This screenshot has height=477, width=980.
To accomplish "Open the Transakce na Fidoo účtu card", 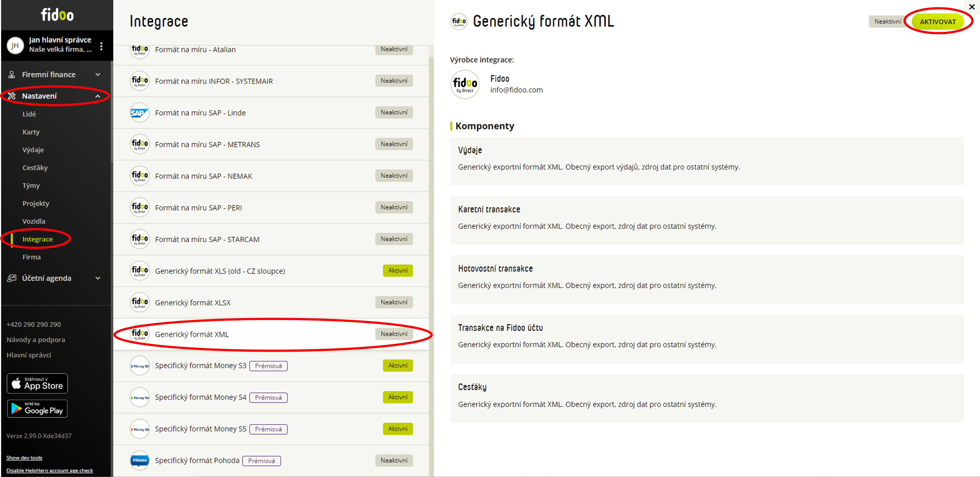I will (x=707, y=339).
